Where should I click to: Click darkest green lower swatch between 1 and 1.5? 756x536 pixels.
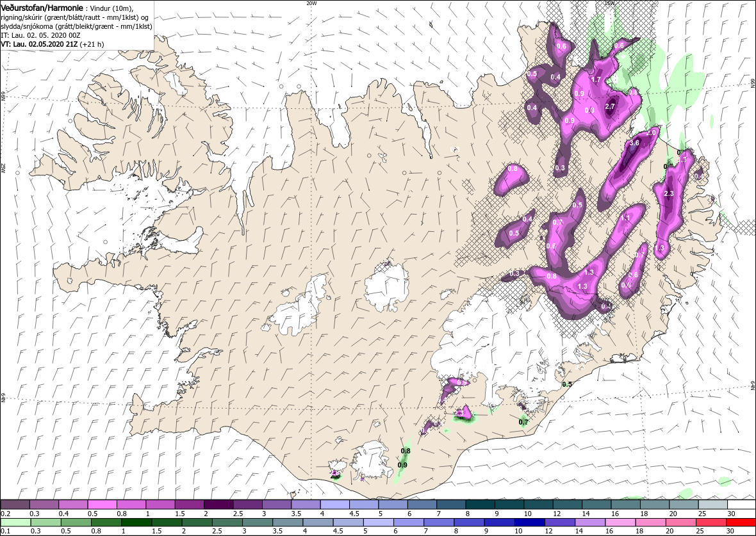[x=136, y=523]
